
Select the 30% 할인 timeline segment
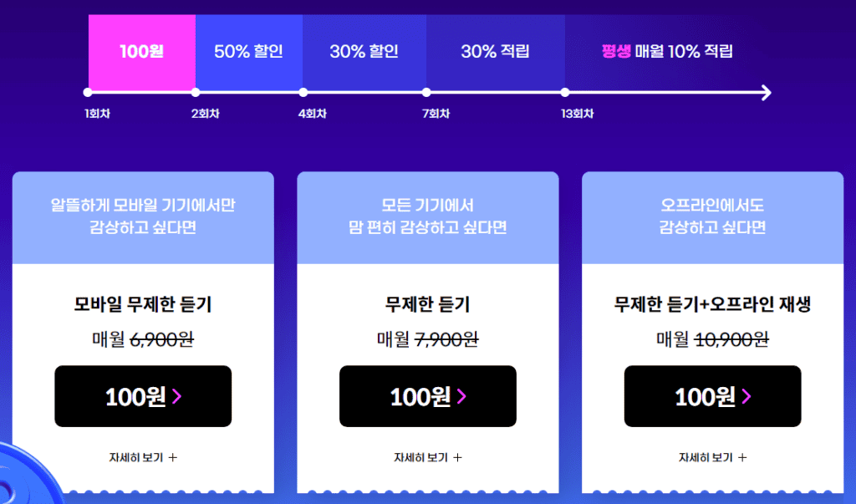(364, 52)
